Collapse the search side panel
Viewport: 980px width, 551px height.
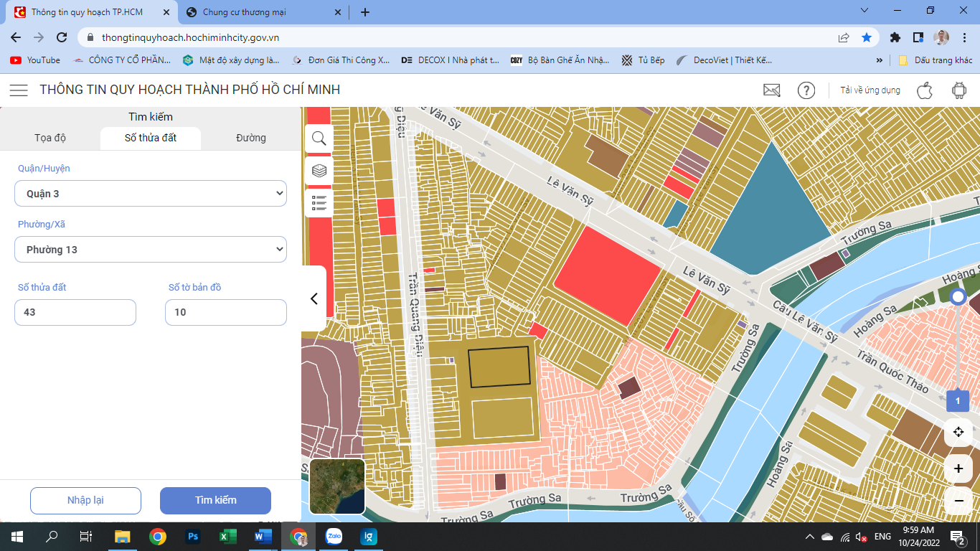tap(314, 298)
